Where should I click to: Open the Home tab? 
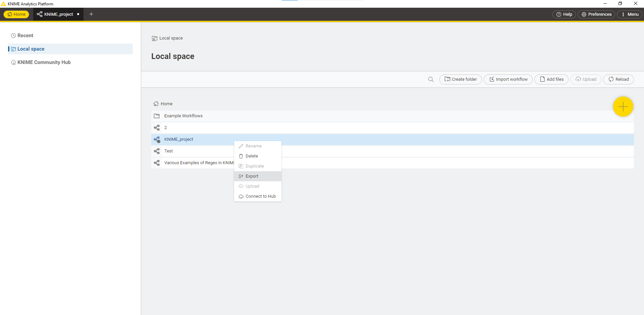click(x=16, y=14)
